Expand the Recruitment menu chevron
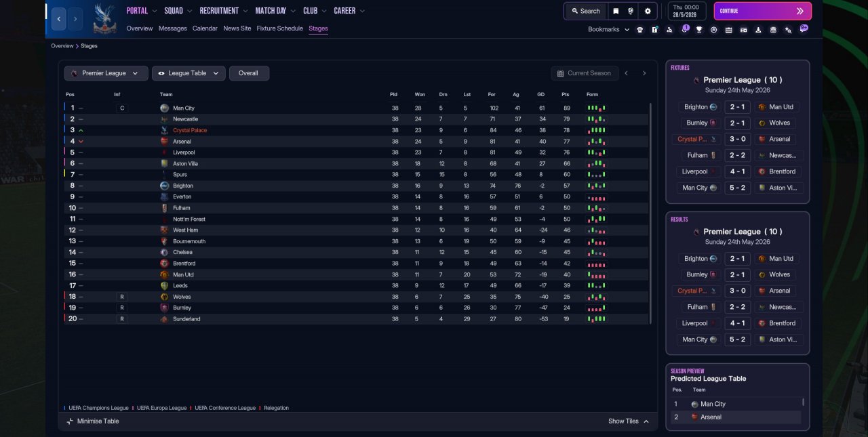 click(245, 11)
